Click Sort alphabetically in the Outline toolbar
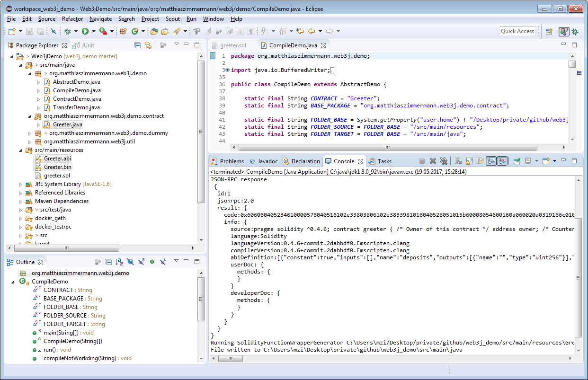 click(120, 261)
